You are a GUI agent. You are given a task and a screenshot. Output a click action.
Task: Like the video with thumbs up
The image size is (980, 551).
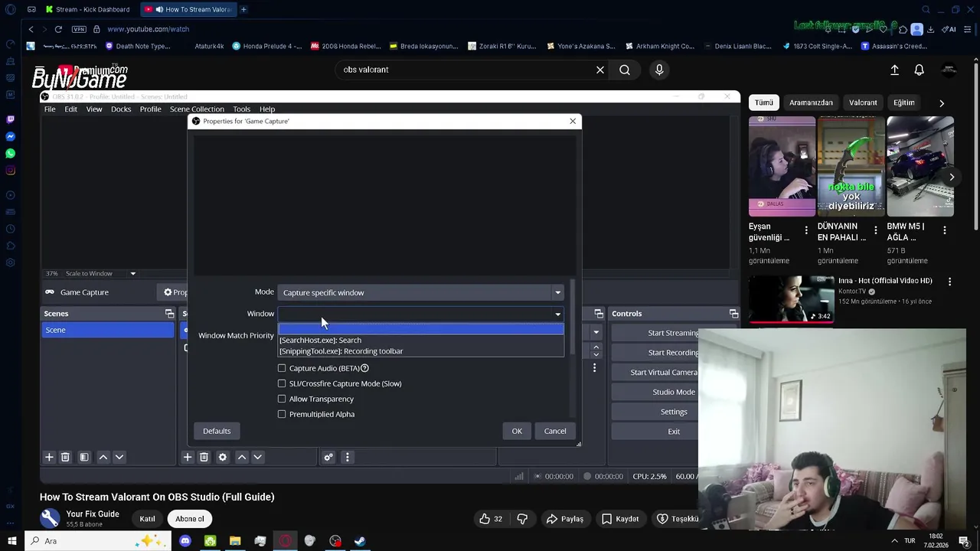491,519
